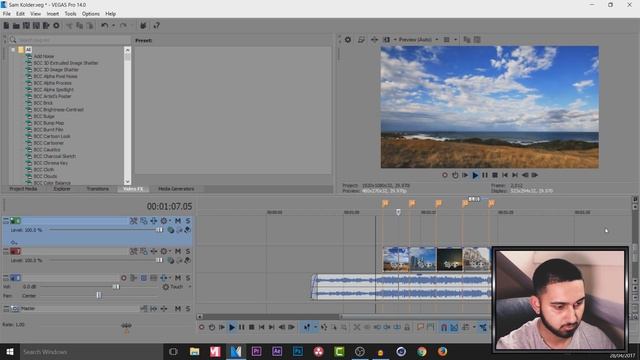Solo the first video track
640x360 pixels.
point(188,221)
